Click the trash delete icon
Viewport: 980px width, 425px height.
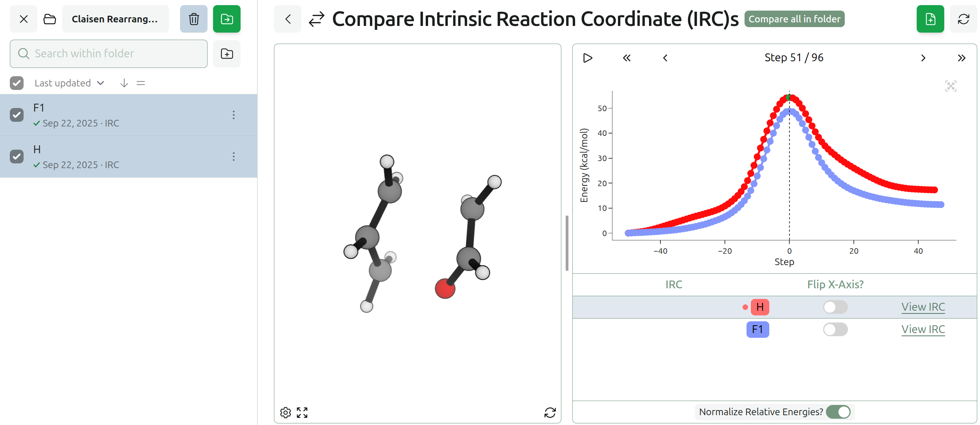click(x=193, y=19)
